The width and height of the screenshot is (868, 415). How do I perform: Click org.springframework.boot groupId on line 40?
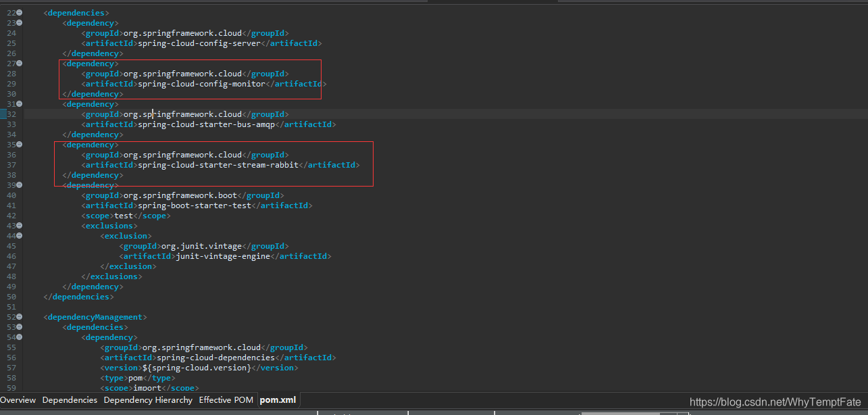180,195
